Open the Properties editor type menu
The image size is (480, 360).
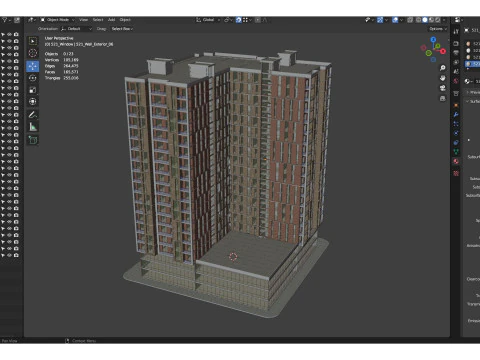click(459, 20)
